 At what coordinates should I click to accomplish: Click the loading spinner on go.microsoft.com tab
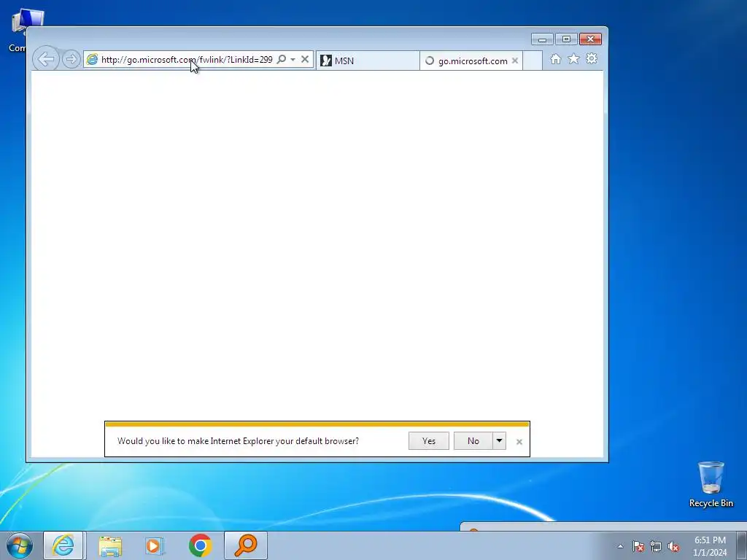[430, 61]
